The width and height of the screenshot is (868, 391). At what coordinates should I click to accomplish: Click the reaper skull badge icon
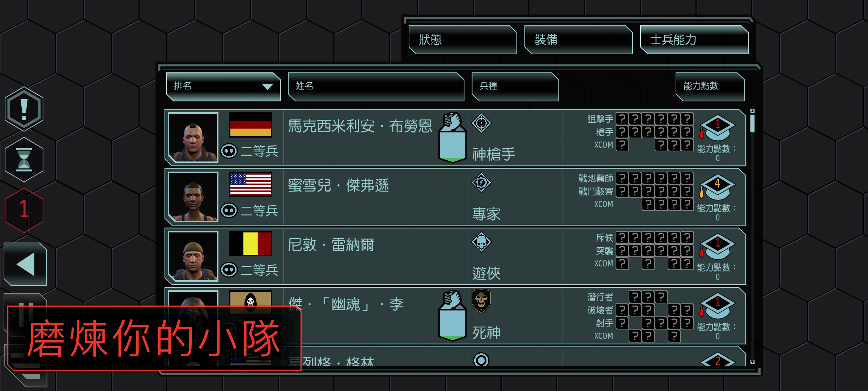481,300
